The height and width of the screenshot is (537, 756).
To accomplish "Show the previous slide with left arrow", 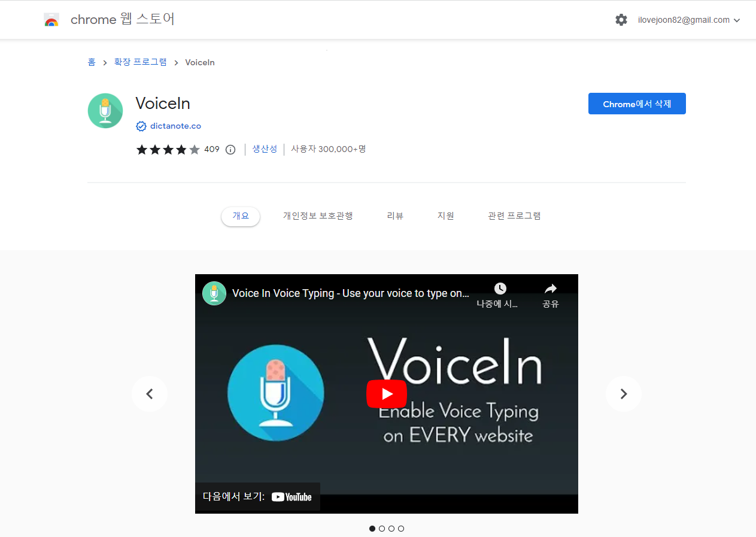I will tap(150, 394).
